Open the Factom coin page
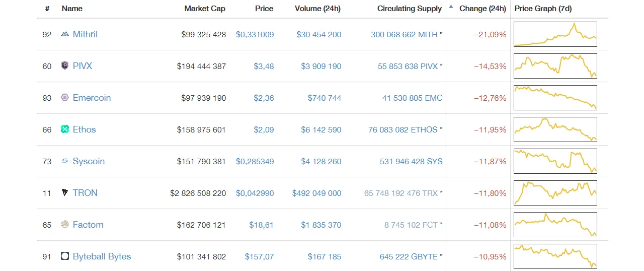644x271 pixels. point(88,225)
